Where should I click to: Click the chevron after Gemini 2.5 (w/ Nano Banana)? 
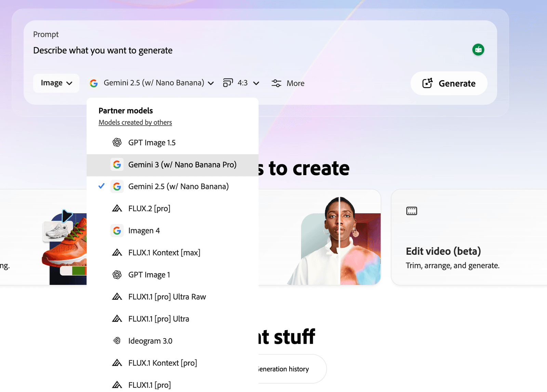click(x=211, y=83)
